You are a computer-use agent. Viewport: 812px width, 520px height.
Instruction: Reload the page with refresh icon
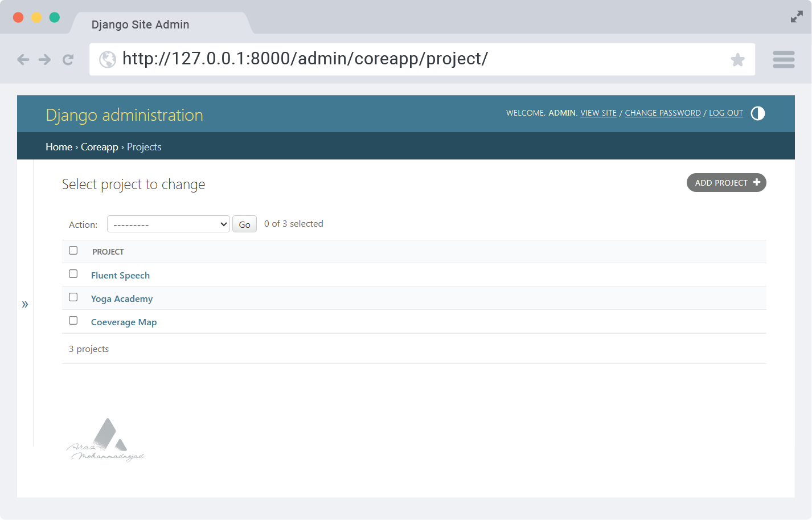[x=68, y=59]
